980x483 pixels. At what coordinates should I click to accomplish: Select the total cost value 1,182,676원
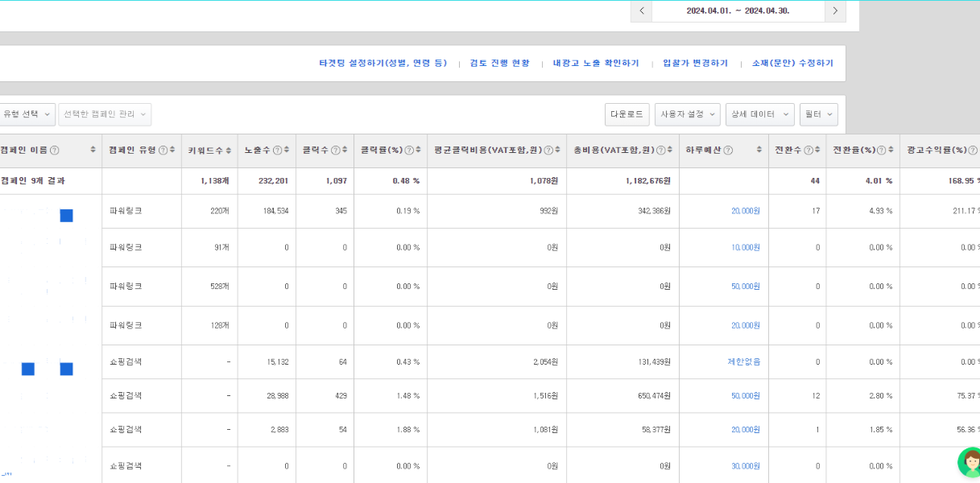click(x=648, y=180)
